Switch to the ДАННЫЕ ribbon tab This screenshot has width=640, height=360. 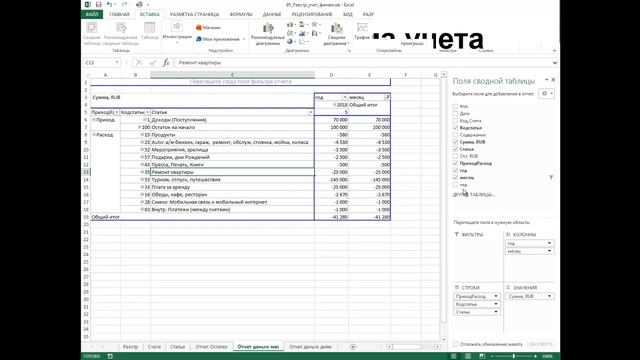[x=272, y=14]
